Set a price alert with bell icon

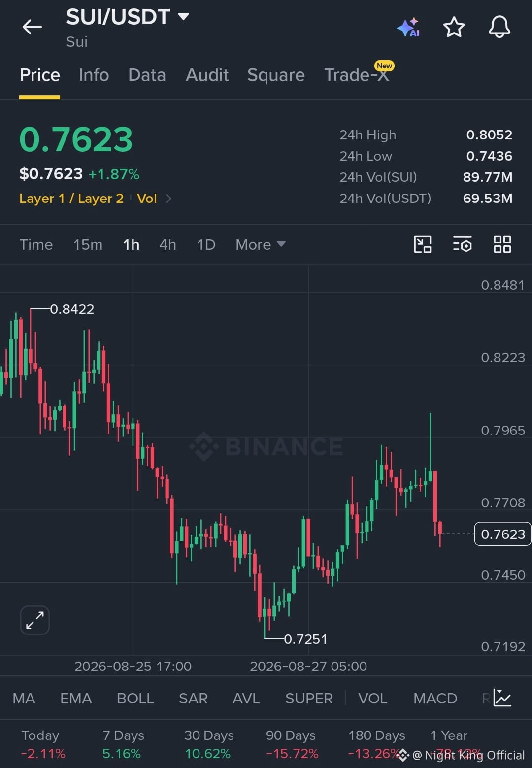pos(499,27)
